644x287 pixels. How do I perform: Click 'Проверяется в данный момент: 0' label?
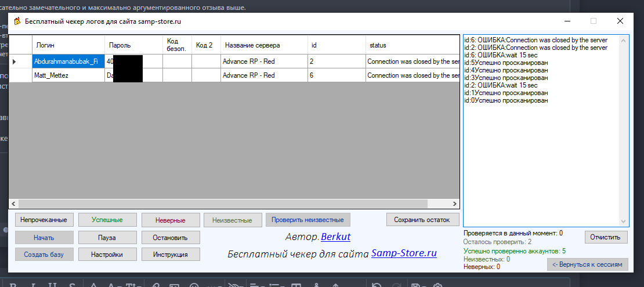click(513, 233)
